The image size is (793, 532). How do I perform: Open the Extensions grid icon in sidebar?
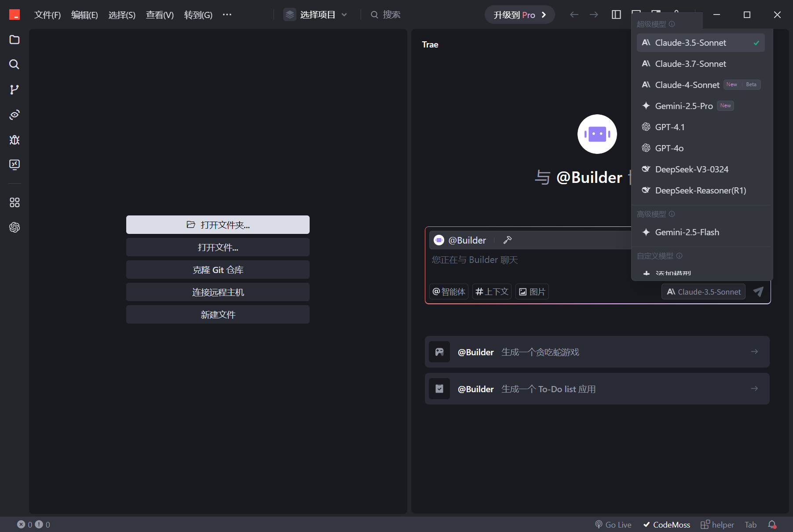[15, 202]
